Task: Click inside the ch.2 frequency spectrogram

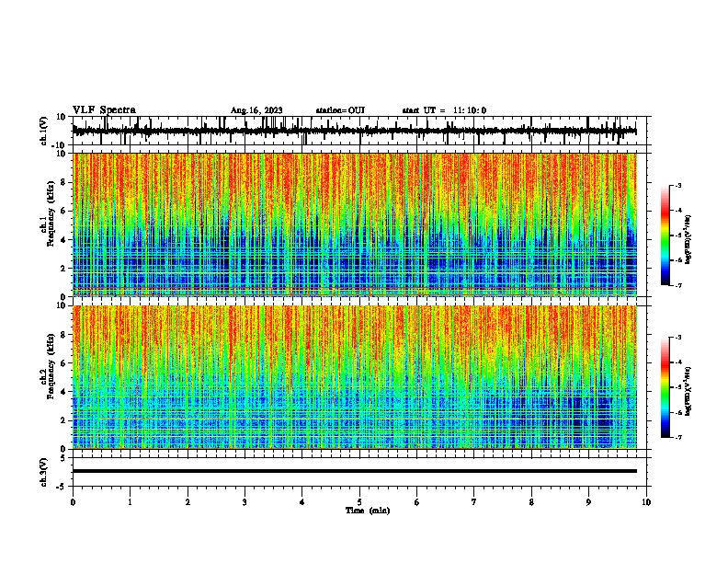Action: click(355, 377)
